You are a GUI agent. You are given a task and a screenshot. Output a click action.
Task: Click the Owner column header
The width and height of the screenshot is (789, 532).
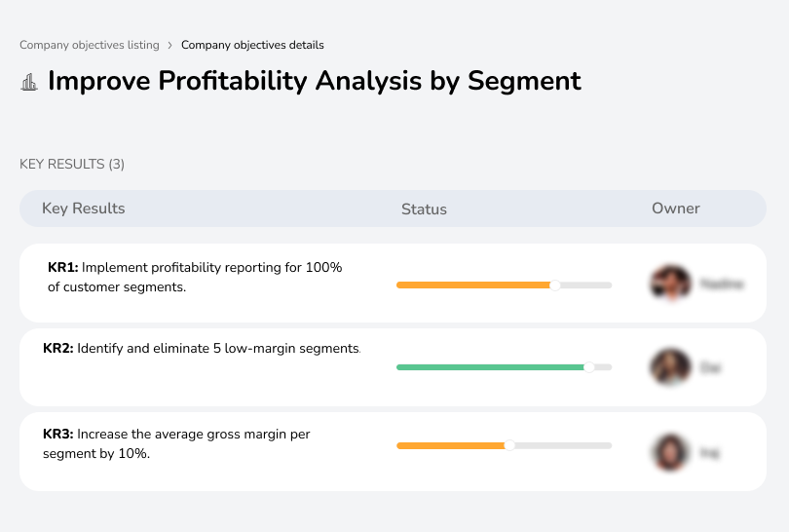coord(676,209)
